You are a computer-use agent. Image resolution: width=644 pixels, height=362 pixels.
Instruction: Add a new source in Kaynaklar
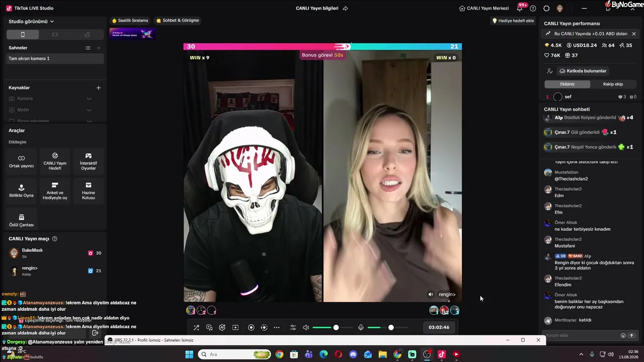pyautogui.click(x=99, y=87)
